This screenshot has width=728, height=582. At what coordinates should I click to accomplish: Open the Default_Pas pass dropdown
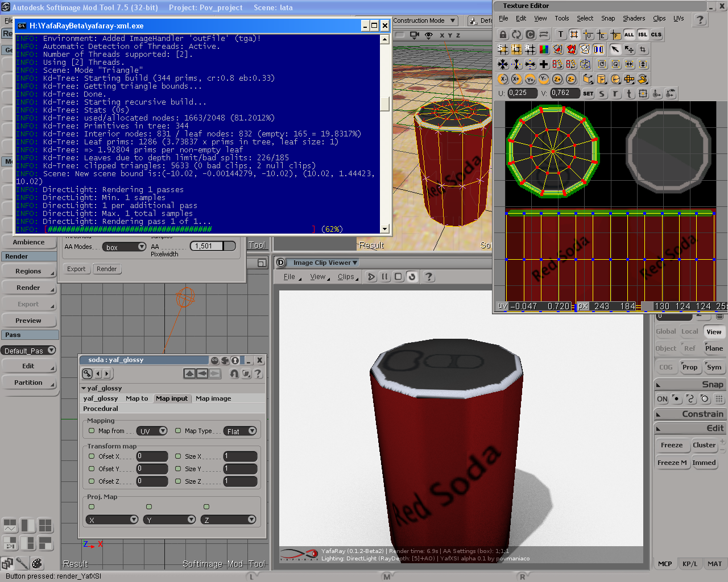click(28, 351)
